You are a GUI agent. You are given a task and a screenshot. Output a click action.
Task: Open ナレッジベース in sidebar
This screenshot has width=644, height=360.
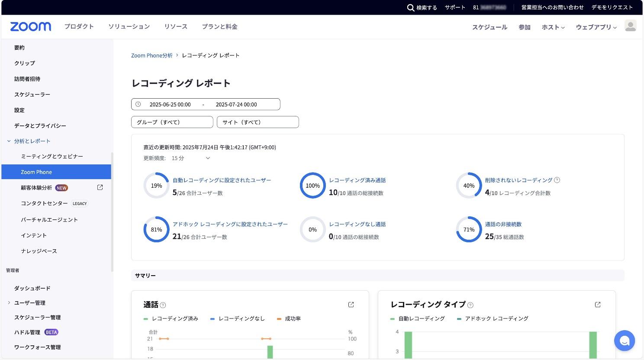[x=39, y=251]
